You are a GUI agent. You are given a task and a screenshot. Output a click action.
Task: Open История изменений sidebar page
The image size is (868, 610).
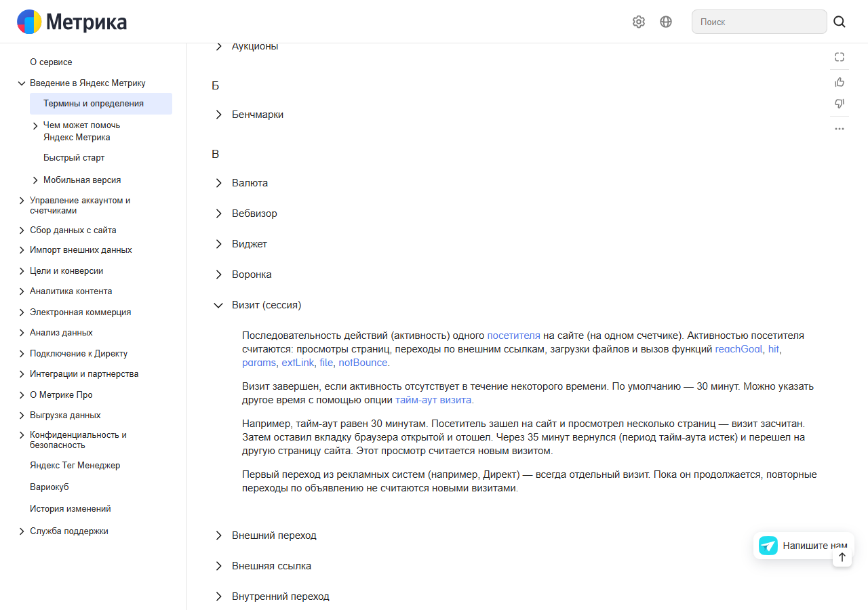(x=70, y=509)
